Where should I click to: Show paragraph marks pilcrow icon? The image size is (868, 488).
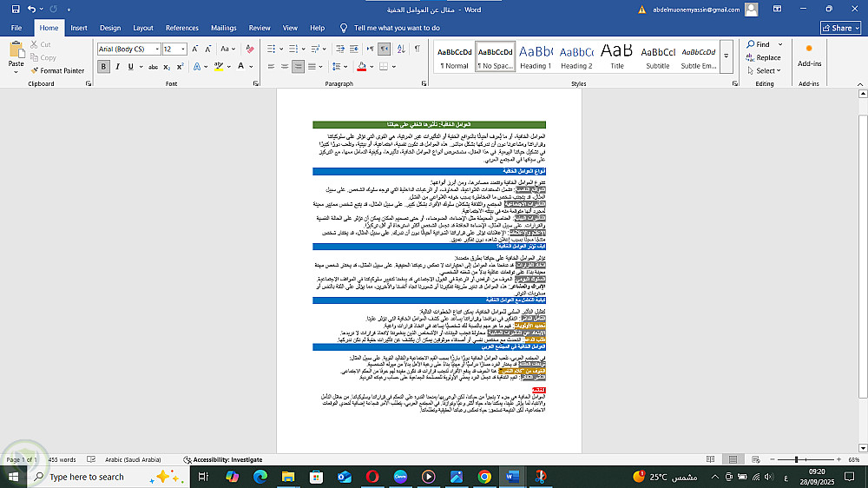click(418, 49)
